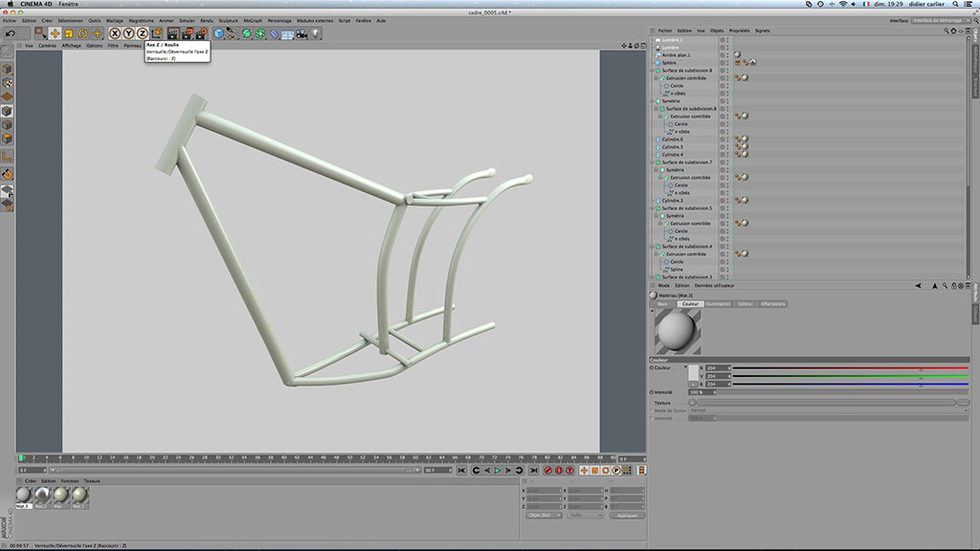Click the Object Manager home icon
980x551 pixels.
tap(954, 31)
